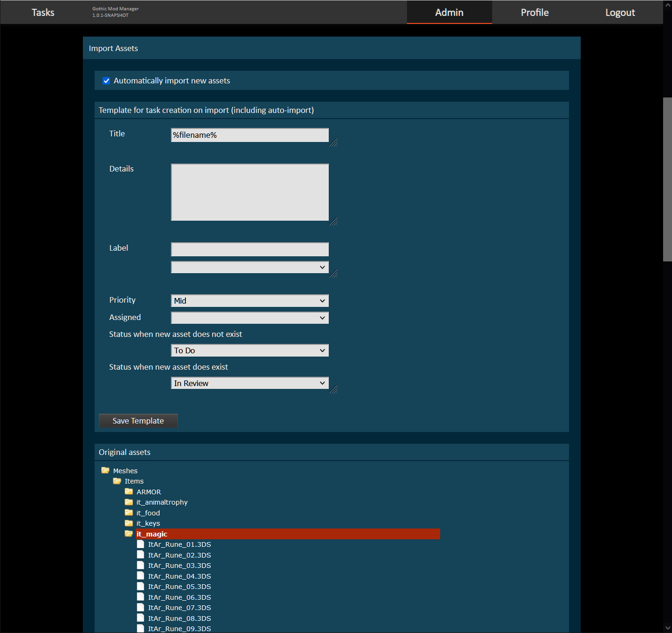672x633 pixels.
Task: Open the Meshes folder icon
Action: point(105,470)
